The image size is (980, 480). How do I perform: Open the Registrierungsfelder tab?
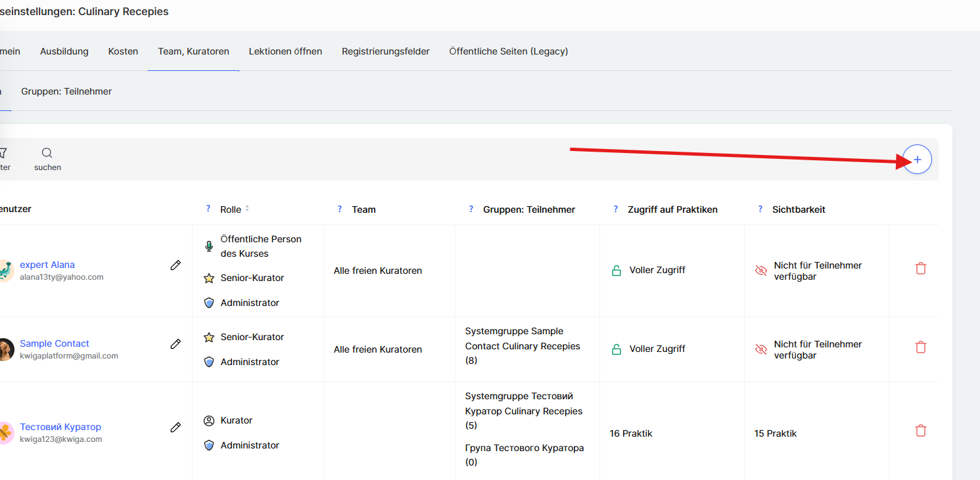point(385,51)
